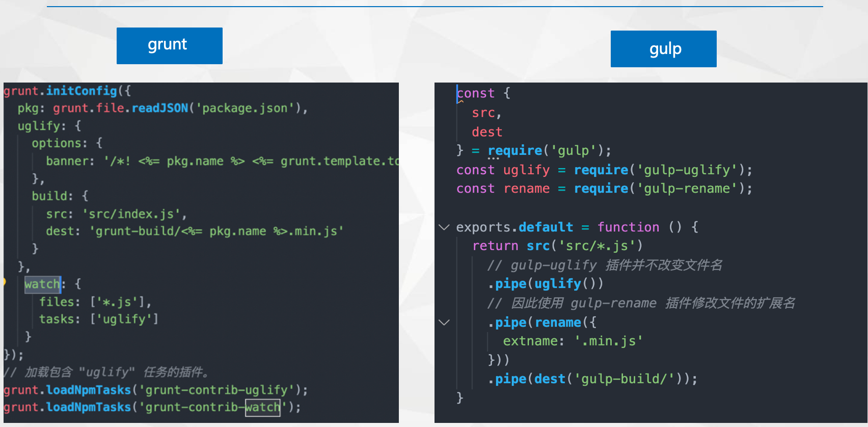
Task: Click loadNpmTasks('grunt-contrib-uglify') line
Action: (156, 390)
